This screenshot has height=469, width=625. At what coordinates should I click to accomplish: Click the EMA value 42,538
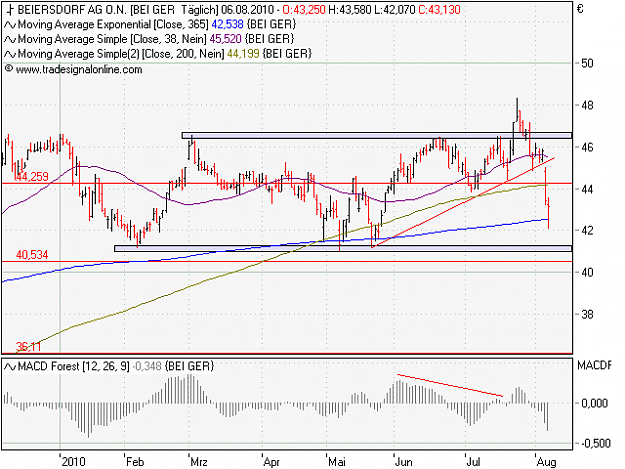click(227, 24)
